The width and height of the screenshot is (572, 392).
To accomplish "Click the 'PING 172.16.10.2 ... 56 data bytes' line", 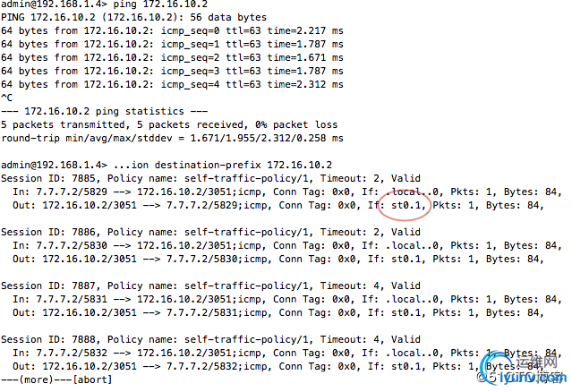I will [x=127, y=19].
